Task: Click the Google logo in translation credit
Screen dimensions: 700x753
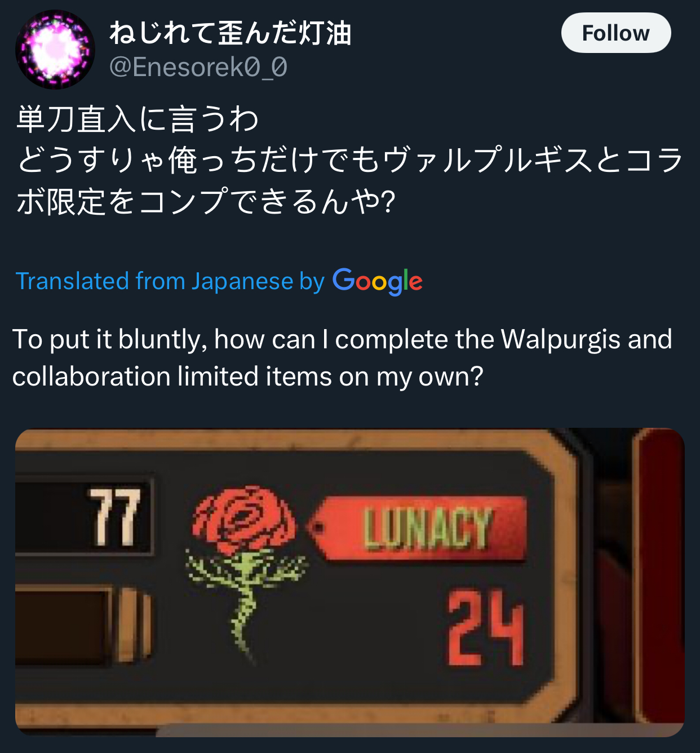Action: click(377, 281)
